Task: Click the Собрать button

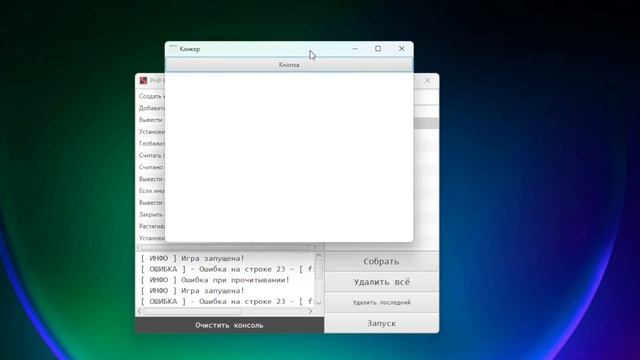Action: [x=382, y=261]
